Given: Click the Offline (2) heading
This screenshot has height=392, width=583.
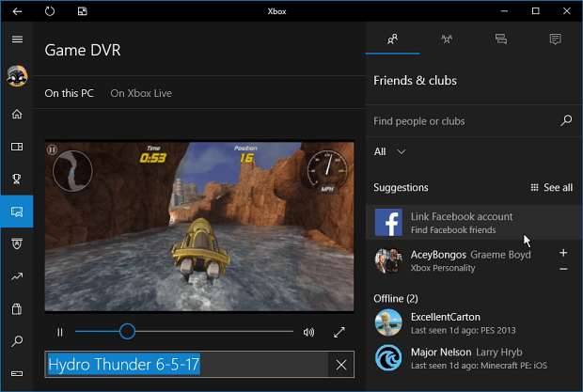Looking at the screenshot, I should click(396, 299).
